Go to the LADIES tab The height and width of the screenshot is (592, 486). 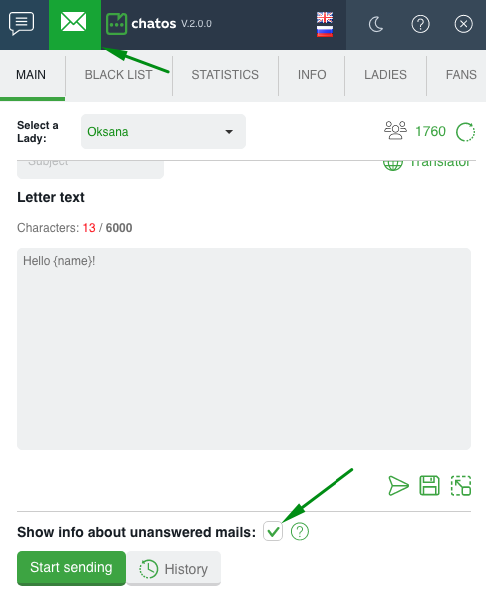[385, 75]
